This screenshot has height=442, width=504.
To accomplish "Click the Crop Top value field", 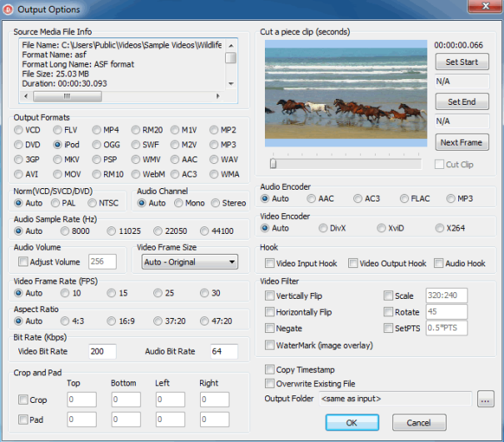I will 82,400.
